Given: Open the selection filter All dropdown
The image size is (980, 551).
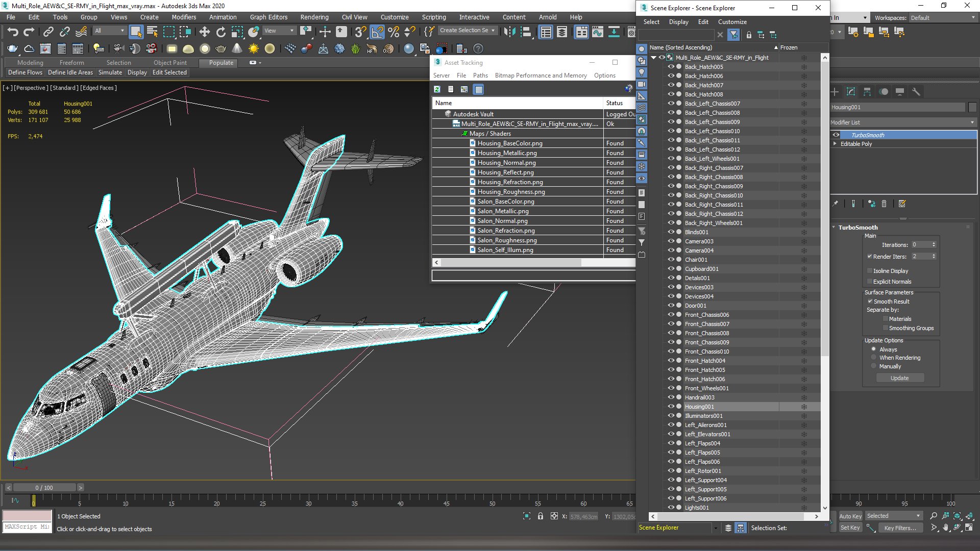Looking at the screenshot, I should 109,31.
